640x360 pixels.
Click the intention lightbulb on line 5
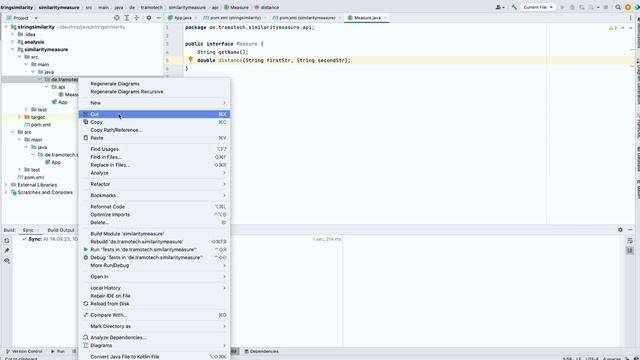(190, 60)
